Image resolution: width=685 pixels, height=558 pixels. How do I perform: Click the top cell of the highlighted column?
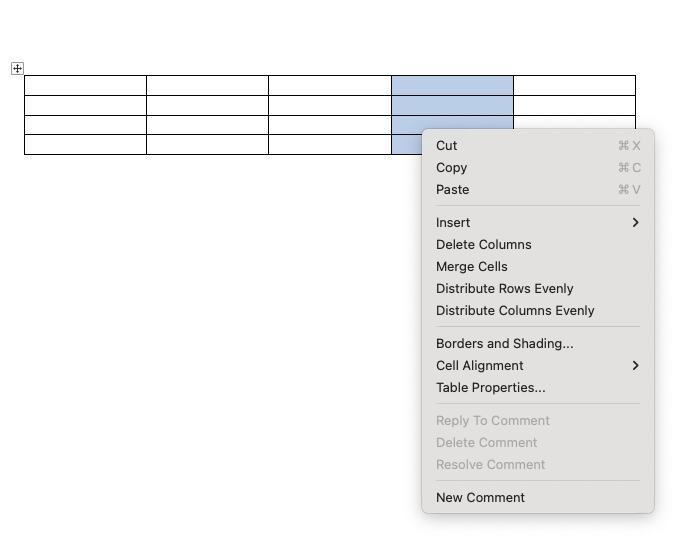click(452, 85)
